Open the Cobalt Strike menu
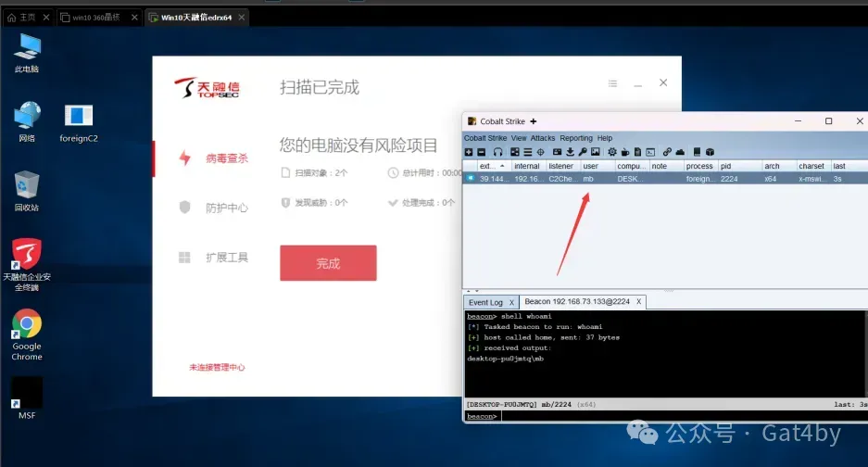This screenshot has width=868, height=467. 484,138
